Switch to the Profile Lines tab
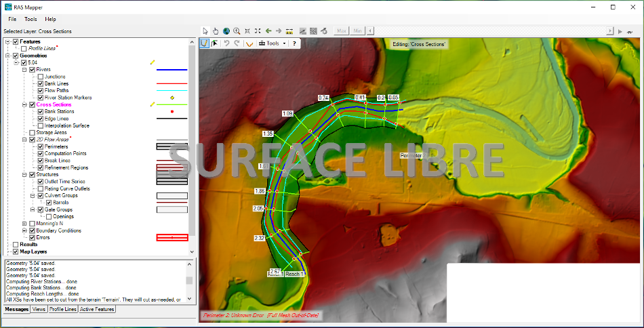This screenshot has width=644, height=328. pyautogui.click(x=62, y=309)
